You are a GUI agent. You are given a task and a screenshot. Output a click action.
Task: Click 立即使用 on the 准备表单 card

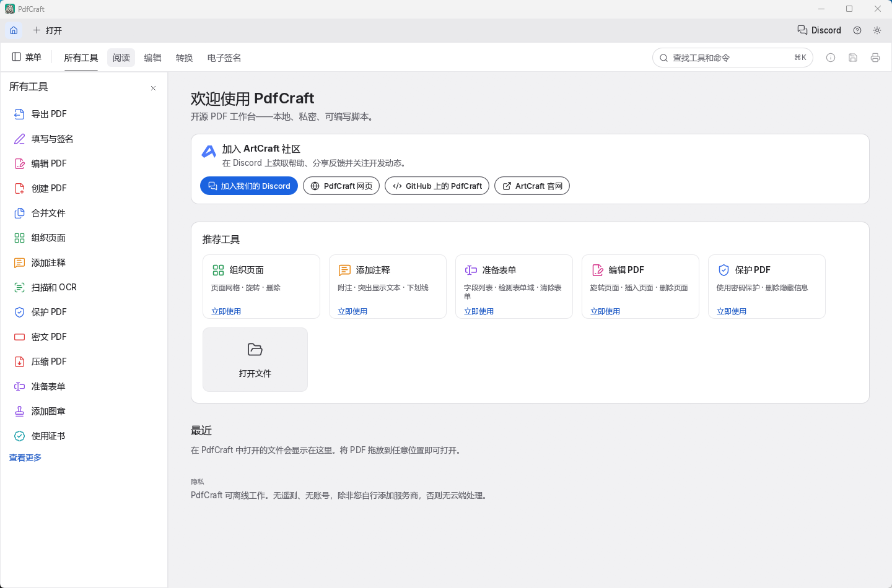pyautogui.click(x=479, y=311)
